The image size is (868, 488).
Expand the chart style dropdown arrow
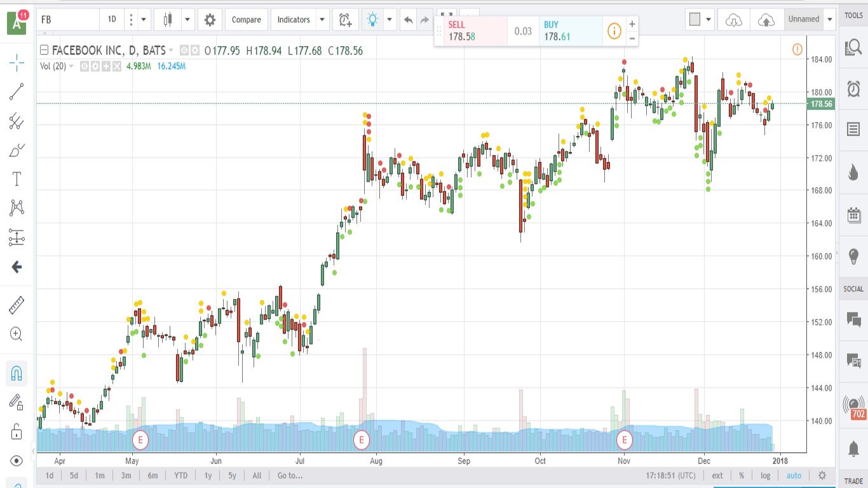point(187,20)
